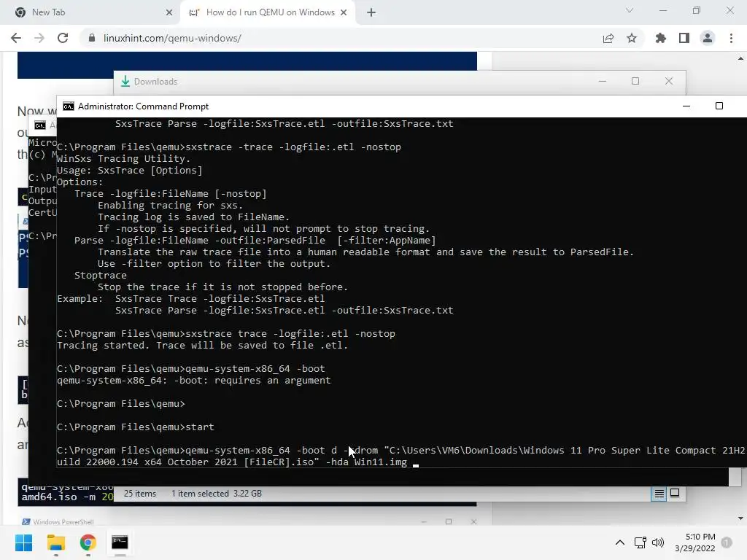Close the Downloads window
The image size is (747, 560).
point(669,82)
